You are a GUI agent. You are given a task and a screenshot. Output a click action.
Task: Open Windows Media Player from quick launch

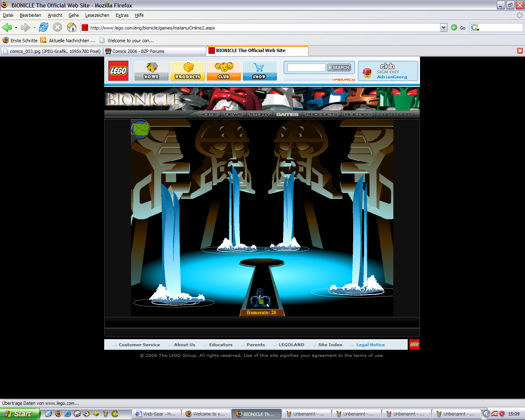point(87,414)
